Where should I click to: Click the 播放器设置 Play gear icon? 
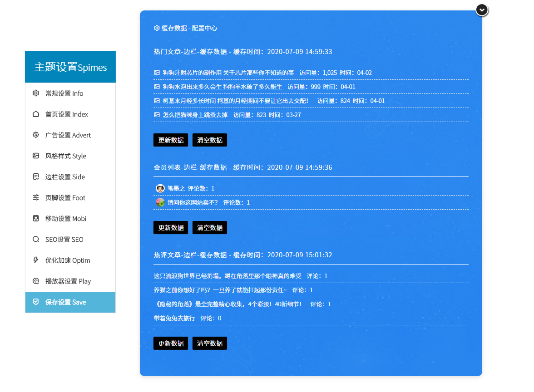point(36,281)
